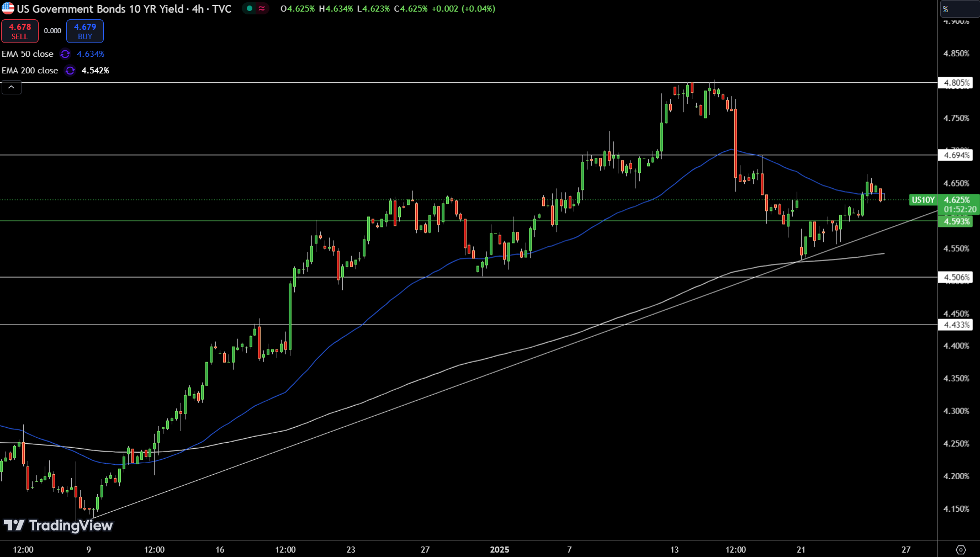Open the percent scale unit selector
The height and width of the screenshot is (557, 980).
coord(959,9)
